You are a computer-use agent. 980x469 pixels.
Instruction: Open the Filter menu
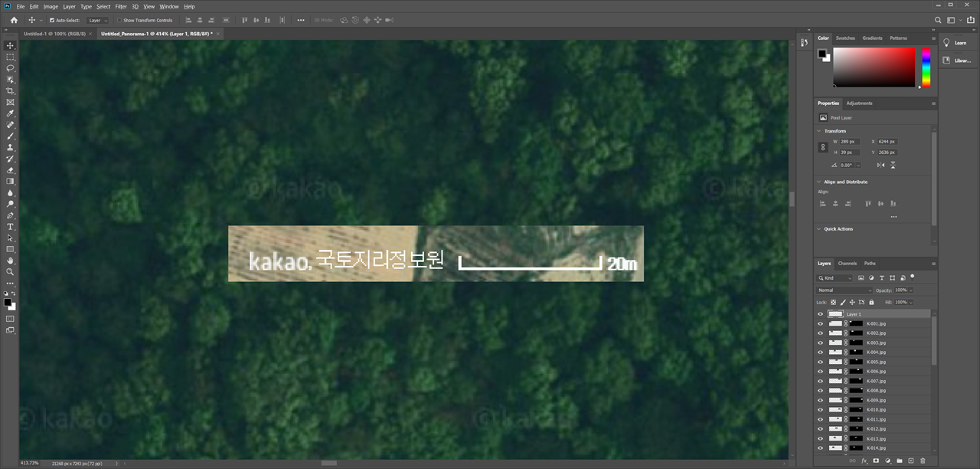click(121, 6)
